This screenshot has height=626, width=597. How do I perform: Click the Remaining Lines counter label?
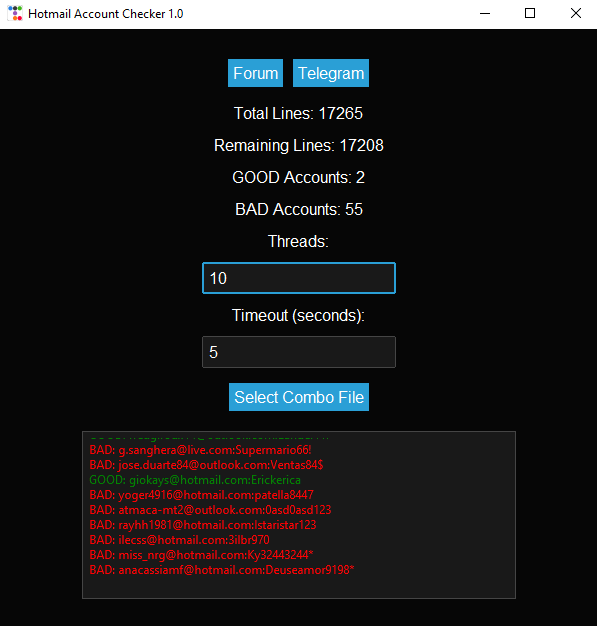(x=299, y=145)
